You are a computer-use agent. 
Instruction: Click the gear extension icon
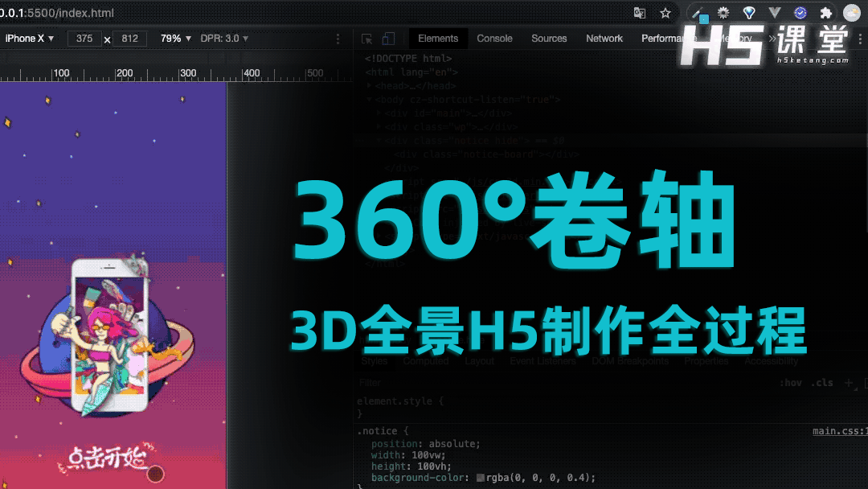click(x=723, y=13)
